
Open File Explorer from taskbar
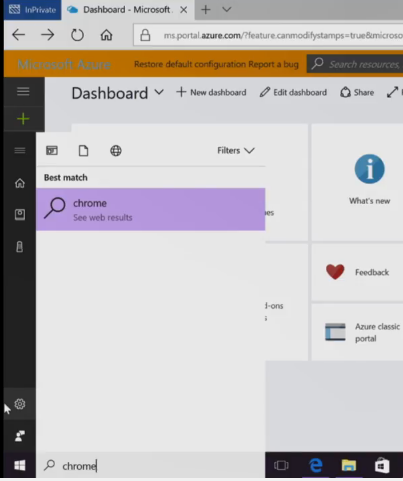pos(349,465)
